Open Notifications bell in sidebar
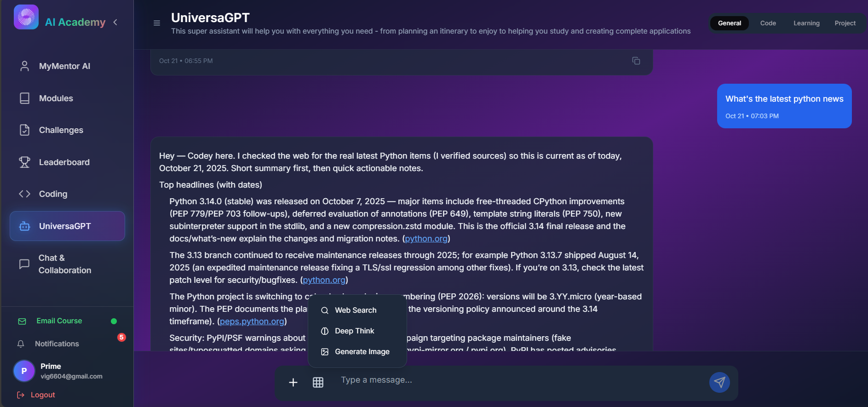Viewport: 868px width, 407px height. click(x=21, y=344)
